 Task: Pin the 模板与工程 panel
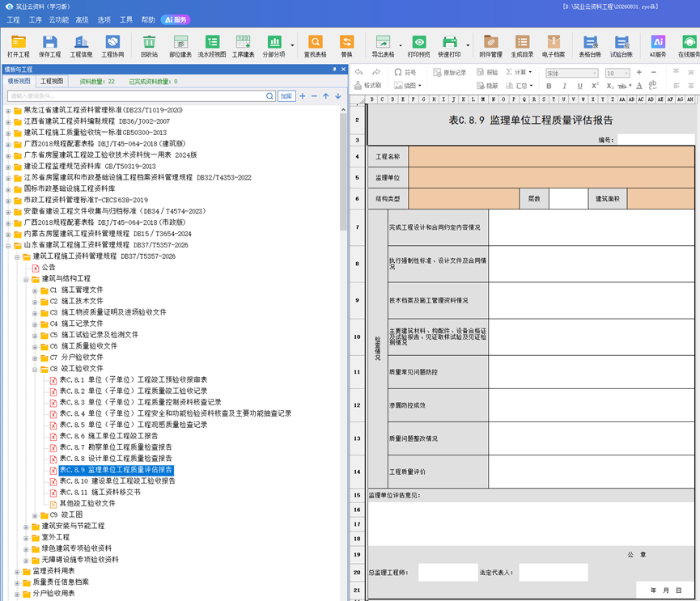click(334, 69)
